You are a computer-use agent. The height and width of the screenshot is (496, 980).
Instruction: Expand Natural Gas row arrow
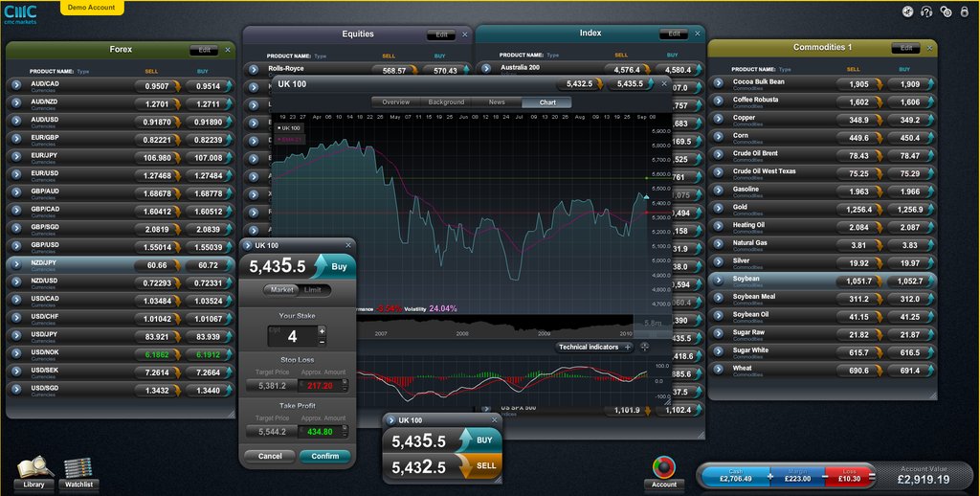719,245
